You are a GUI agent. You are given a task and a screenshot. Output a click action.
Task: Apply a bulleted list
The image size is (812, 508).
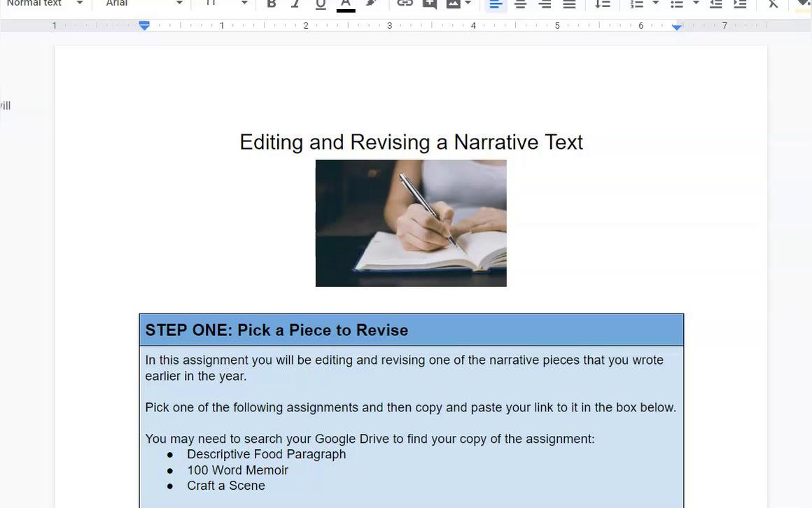click(677, 4)
